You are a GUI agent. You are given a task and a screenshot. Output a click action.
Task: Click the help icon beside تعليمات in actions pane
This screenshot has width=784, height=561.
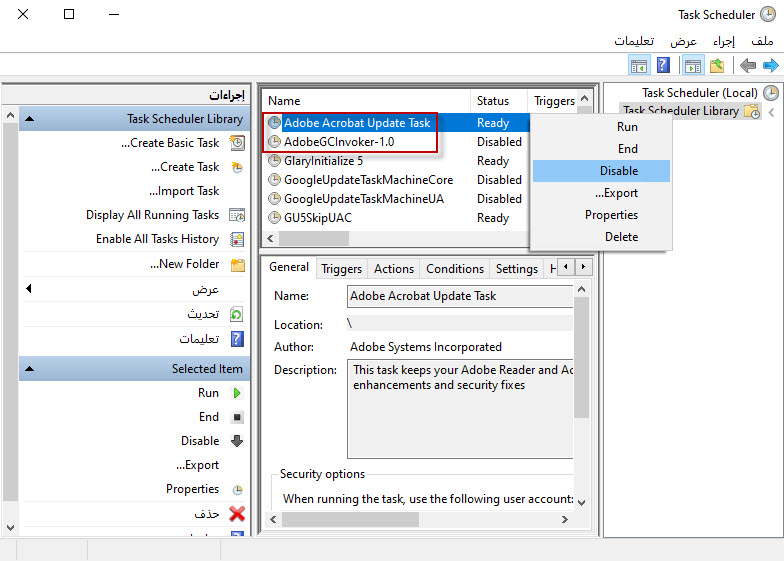click(x=237, y=339)
